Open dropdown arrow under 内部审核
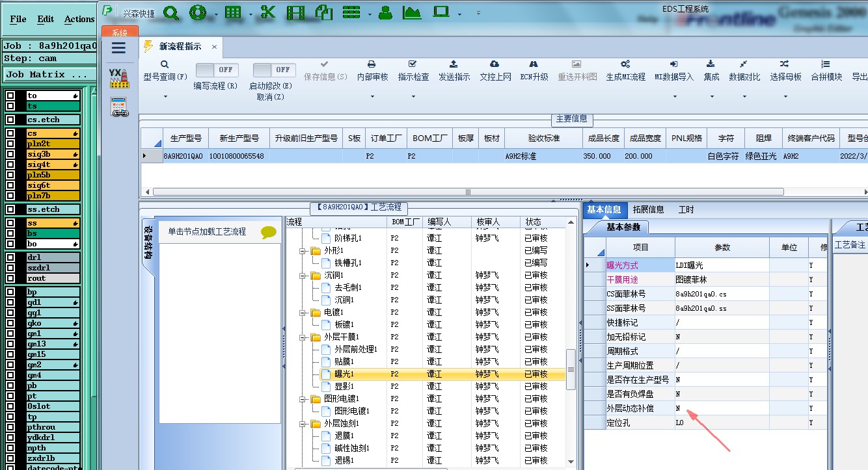Image resolution: width=868 pixels, height=470 pixels. (x=372, y=97)
